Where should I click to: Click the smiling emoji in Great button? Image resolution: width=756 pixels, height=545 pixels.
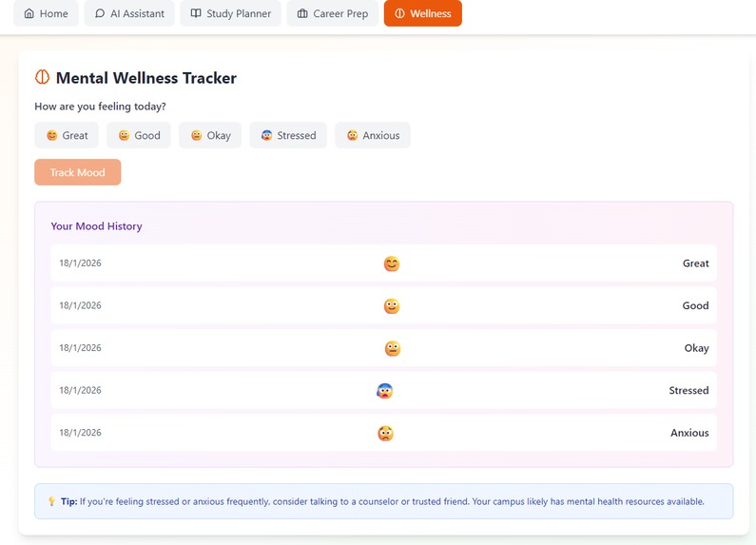[52, 135]
